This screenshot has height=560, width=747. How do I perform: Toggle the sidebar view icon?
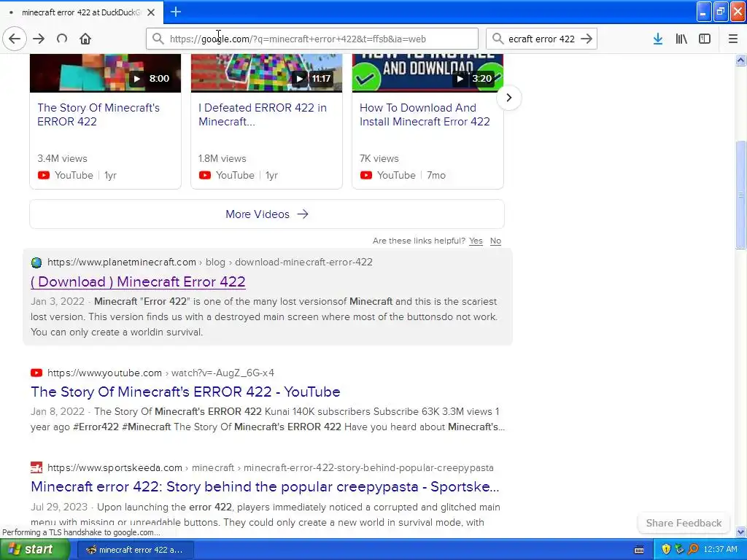[x=705, y=39]
